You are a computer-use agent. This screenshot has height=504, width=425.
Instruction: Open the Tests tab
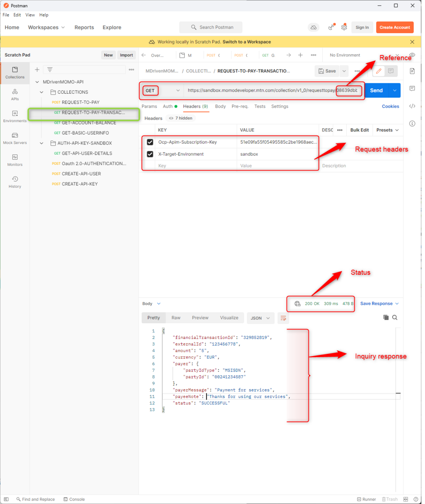tap(260, 106)
